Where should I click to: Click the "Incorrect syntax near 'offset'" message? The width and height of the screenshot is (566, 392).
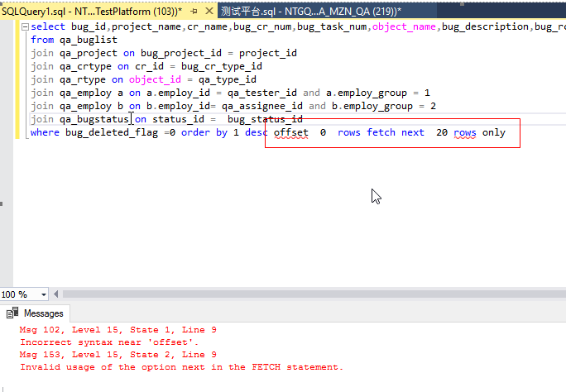[x=109, y=342]
